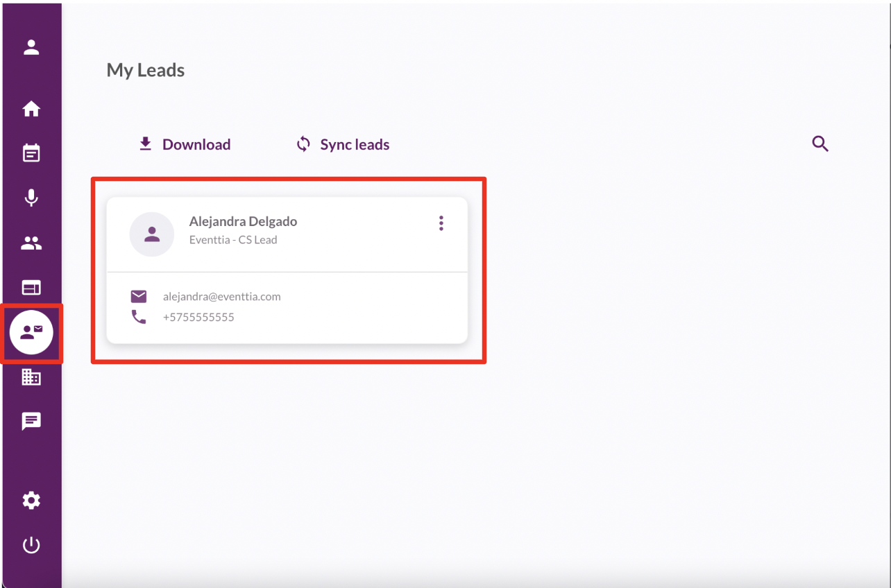Screen dimensions: 891x588
Task: Select the sponsors web panel icon
Action: point(31,288)
